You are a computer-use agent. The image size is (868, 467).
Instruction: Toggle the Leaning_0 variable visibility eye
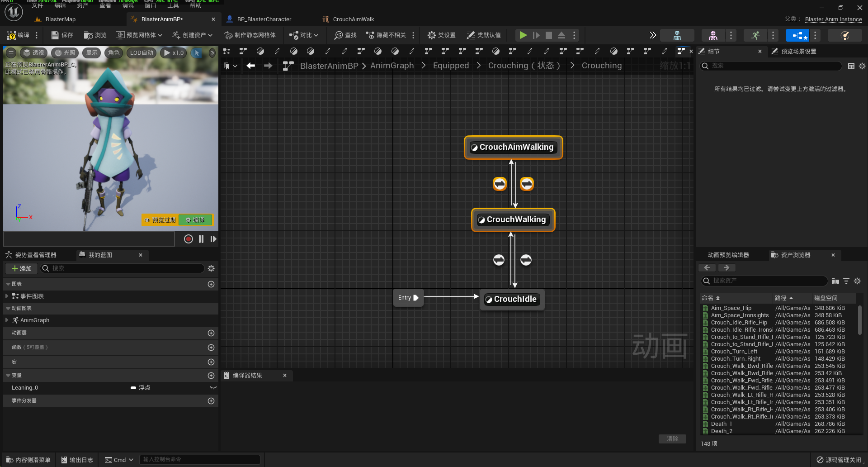213,388
